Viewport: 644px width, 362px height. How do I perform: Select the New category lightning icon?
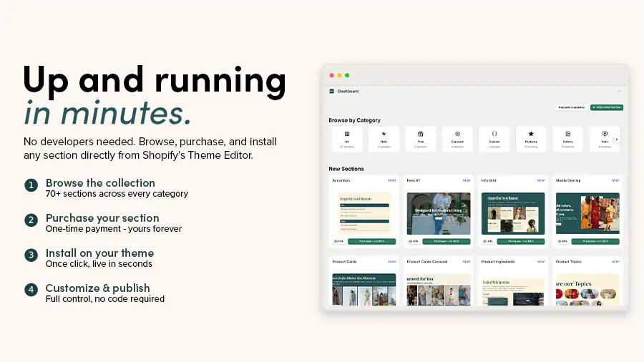point(384,134)
